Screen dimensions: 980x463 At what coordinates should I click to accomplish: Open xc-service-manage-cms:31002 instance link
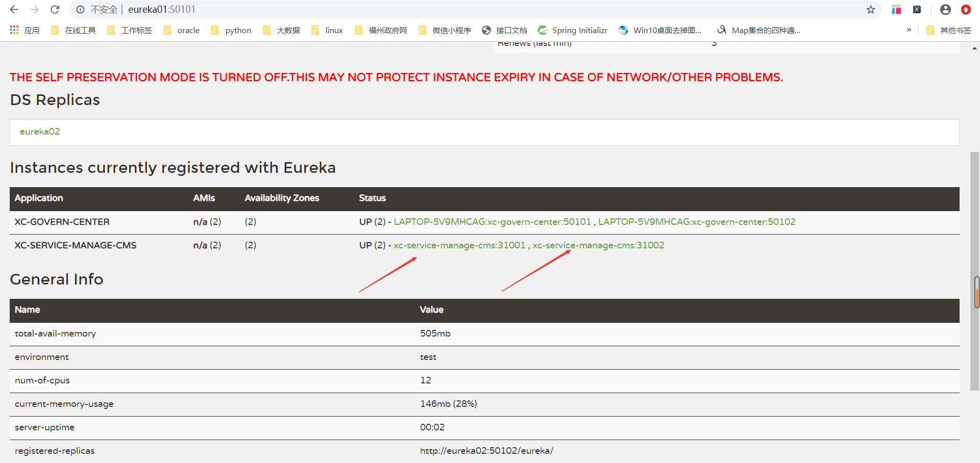[599, 245]
